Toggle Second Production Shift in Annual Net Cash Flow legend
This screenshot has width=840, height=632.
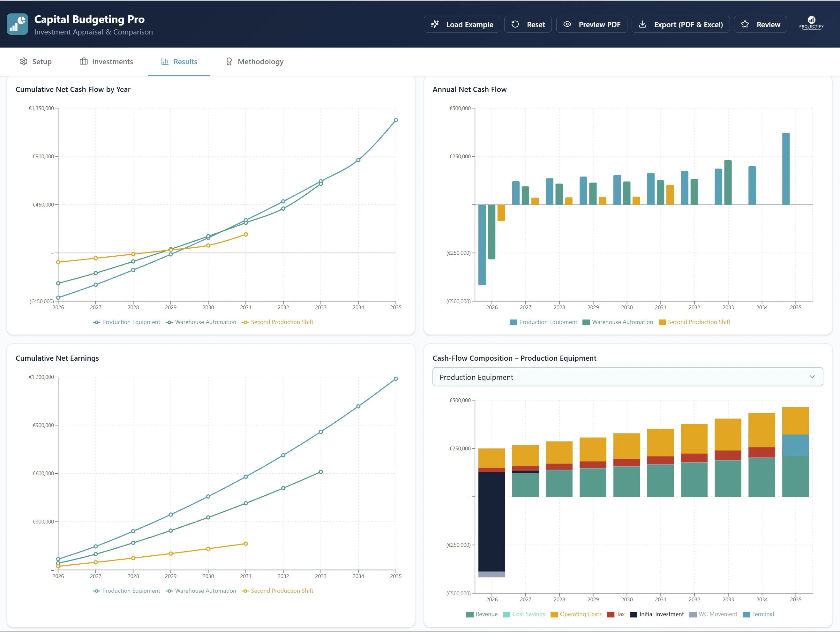(694, 322)
